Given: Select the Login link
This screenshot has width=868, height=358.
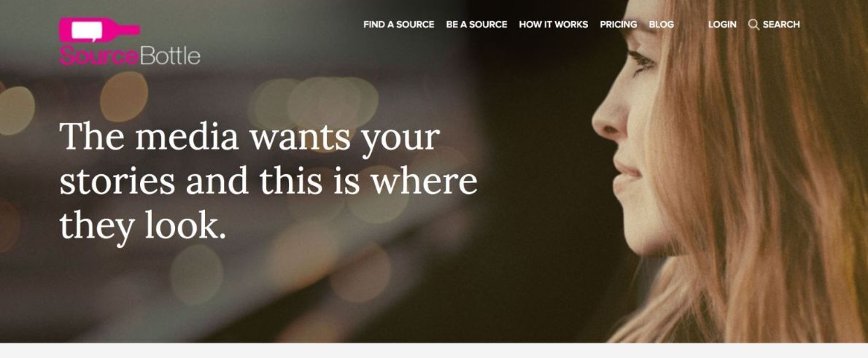Looking at the screenshot, I should [x=722, y=24].
